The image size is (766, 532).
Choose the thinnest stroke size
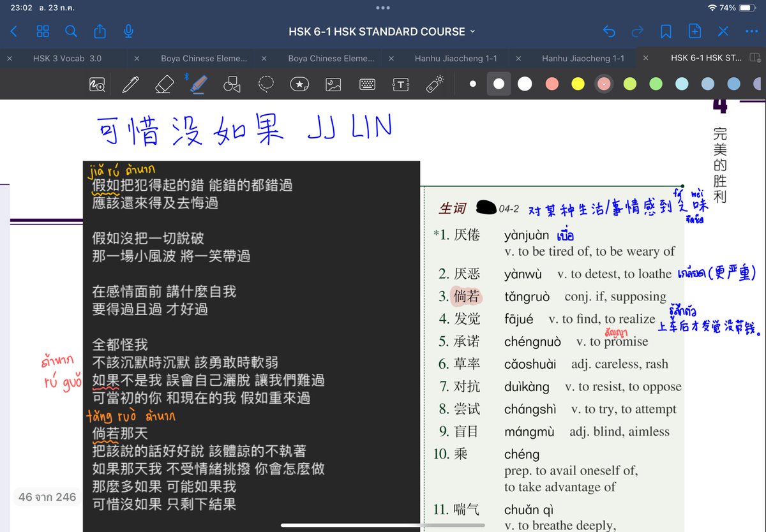click(x=472, y=84)
